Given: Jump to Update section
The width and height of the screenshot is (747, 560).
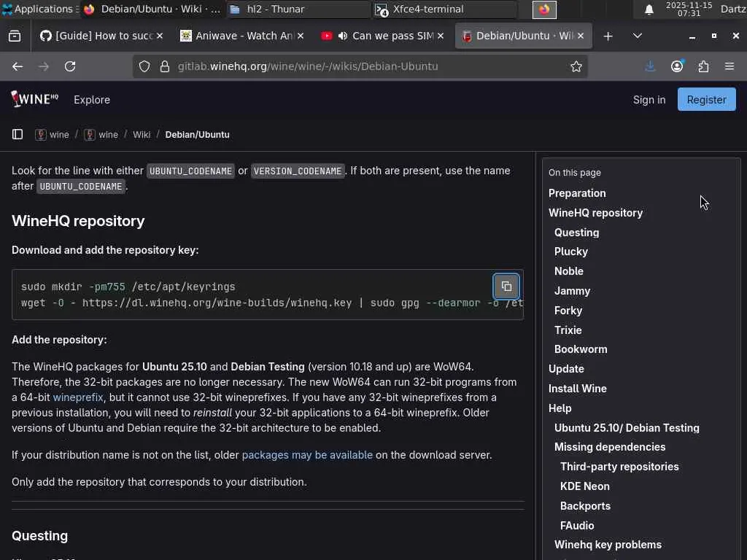Looking at the screenshot, I should click(566, 369).
